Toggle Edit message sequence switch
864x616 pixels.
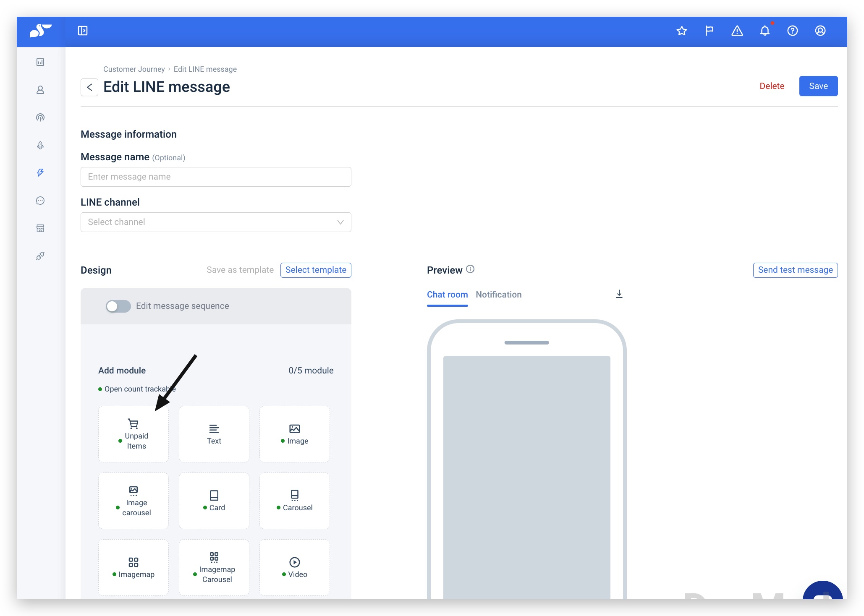coord(118,306)
